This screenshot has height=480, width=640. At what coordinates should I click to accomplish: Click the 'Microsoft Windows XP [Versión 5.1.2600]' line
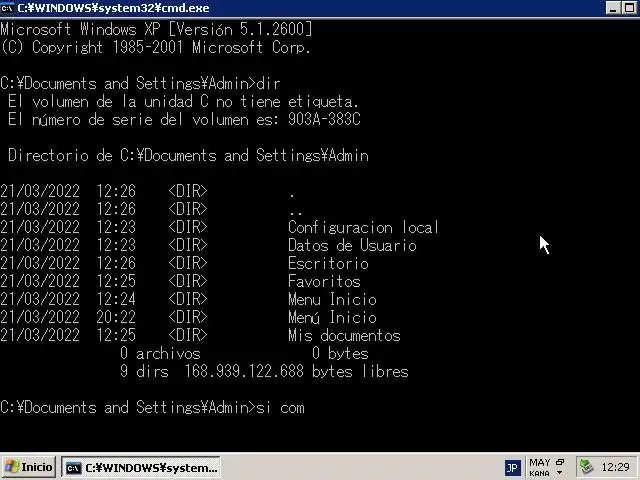156,29
